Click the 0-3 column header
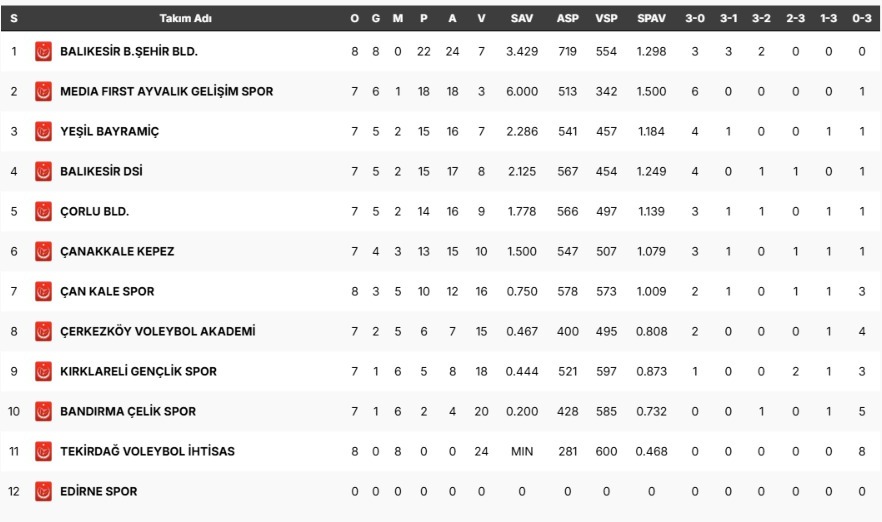 pyautogui.click(x=862, y=18)
